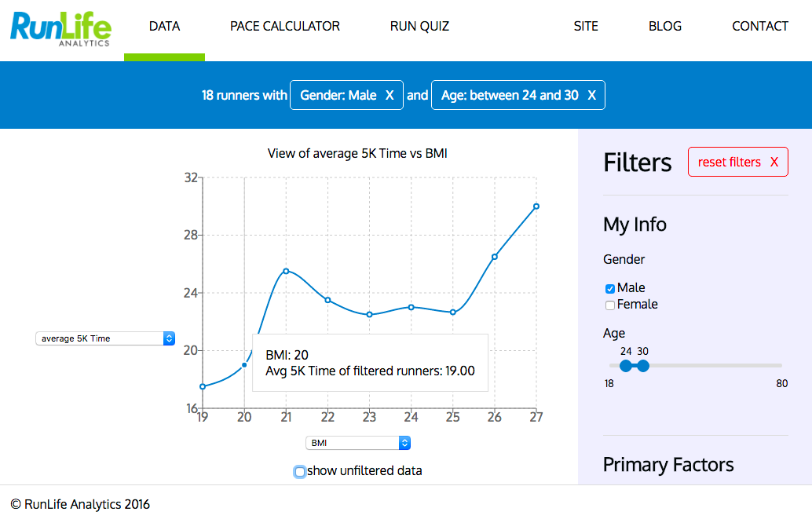The width and height of the screenshot is (812, 519).
Task: Click the data point at BMI 26
Action: 495,257
